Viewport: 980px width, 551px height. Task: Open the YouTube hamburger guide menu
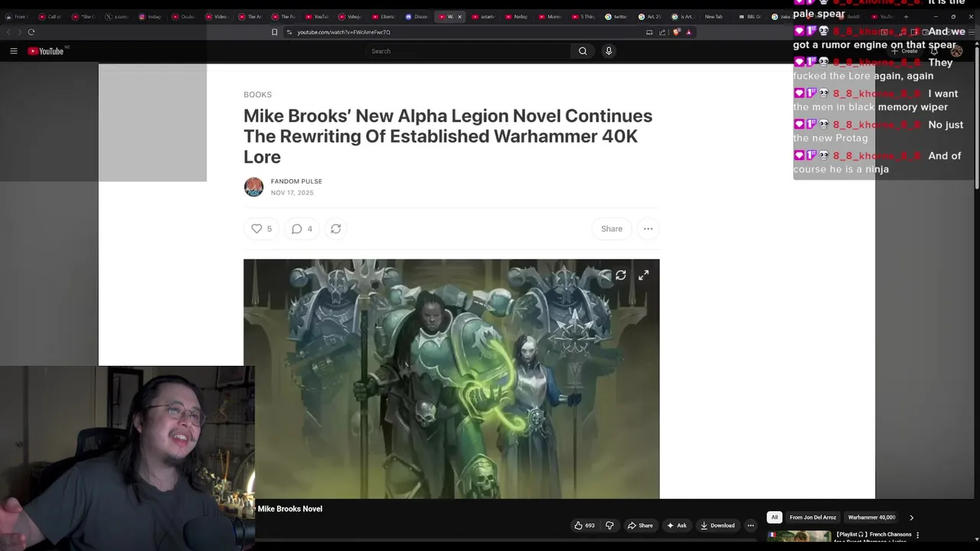click(x=13, y=51)
